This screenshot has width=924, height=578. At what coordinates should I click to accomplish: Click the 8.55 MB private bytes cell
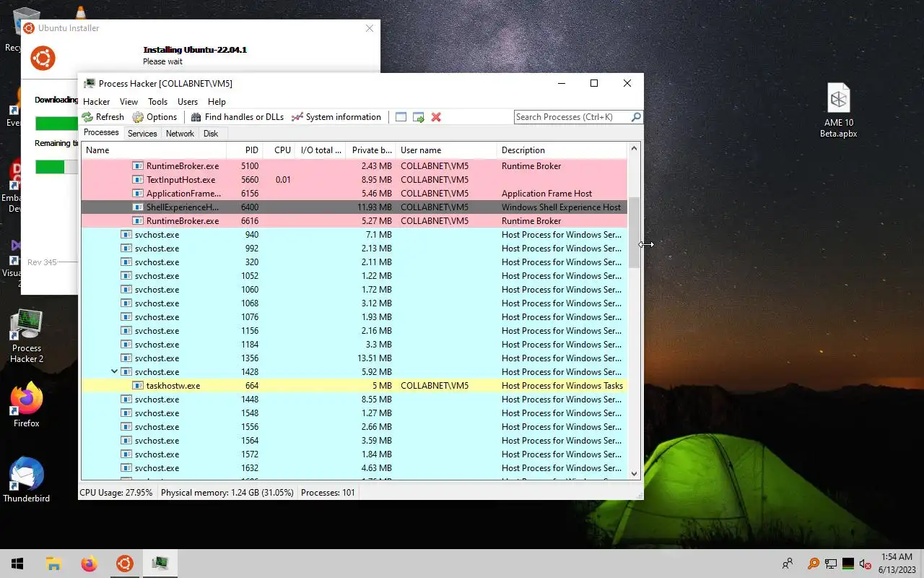click(x=378, y=400)
